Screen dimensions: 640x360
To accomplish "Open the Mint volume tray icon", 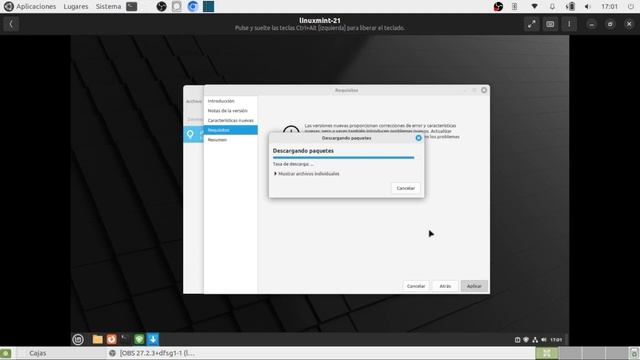I will tap(544, 340).
